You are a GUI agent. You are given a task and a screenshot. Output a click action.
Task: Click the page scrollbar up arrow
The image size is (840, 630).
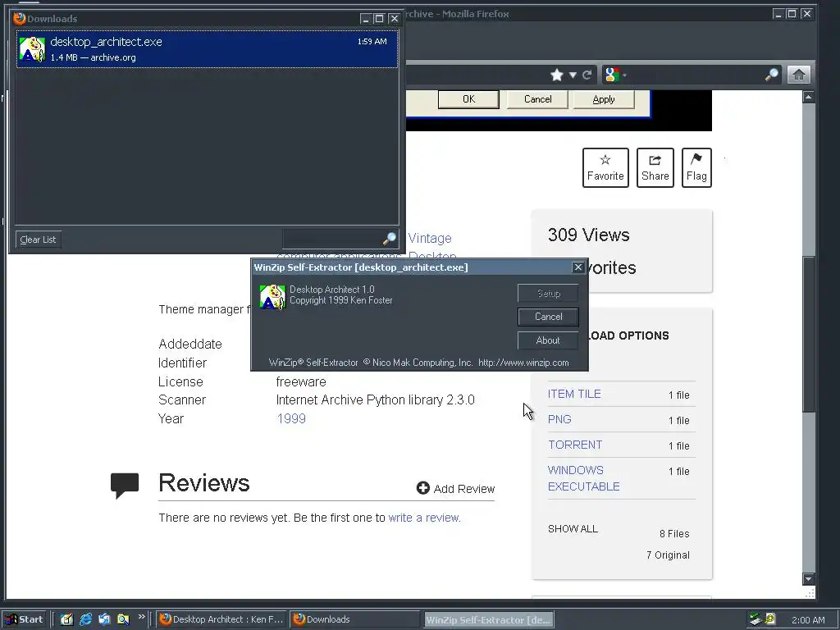[808, 97]
